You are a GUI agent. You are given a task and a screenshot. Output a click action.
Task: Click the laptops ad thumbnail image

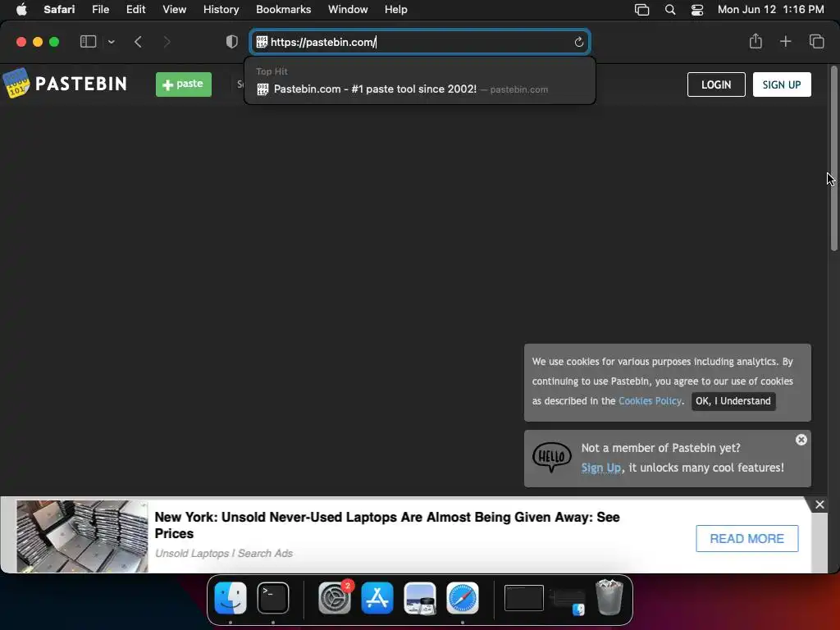click(x=82, y=536)
